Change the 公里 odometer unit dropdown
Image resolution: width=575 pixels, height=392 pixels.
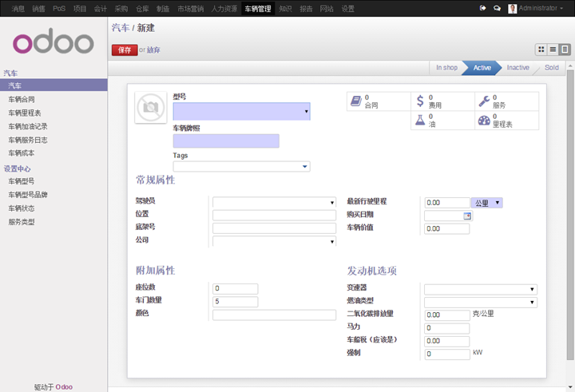486,203
